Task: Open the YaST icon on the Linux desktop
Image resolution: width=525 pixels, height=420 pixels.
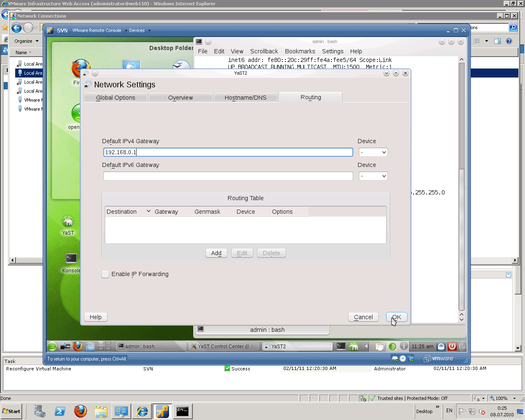Action: [x=68, y=225]
